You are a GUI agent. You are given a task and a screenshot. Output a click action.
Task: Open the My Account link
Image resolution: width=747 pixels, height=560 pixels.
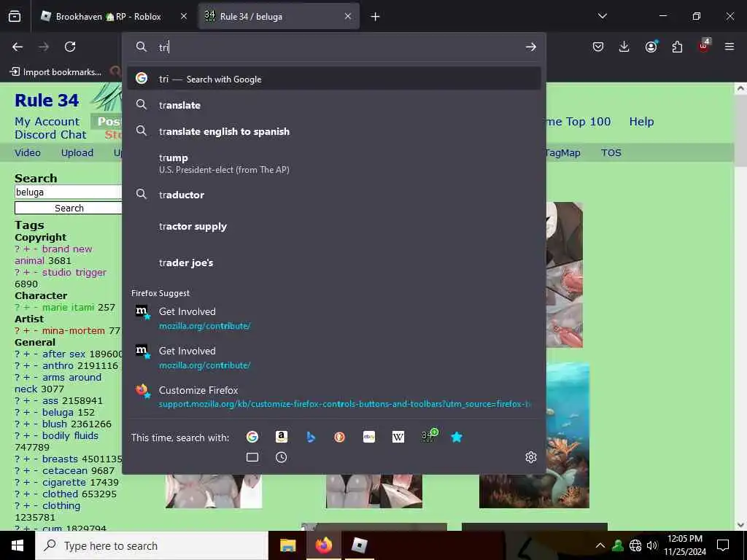tap(47, 122)
